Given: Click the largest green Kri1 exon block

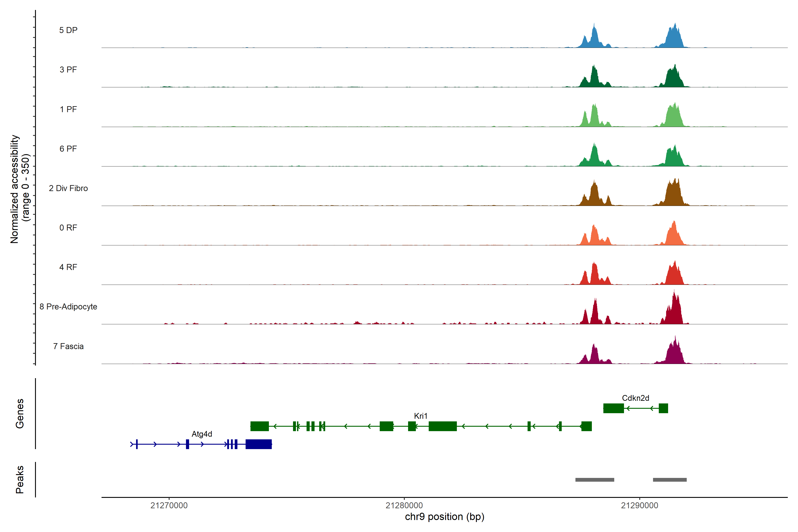Looking at the screenshot, I should click(442, 426).
